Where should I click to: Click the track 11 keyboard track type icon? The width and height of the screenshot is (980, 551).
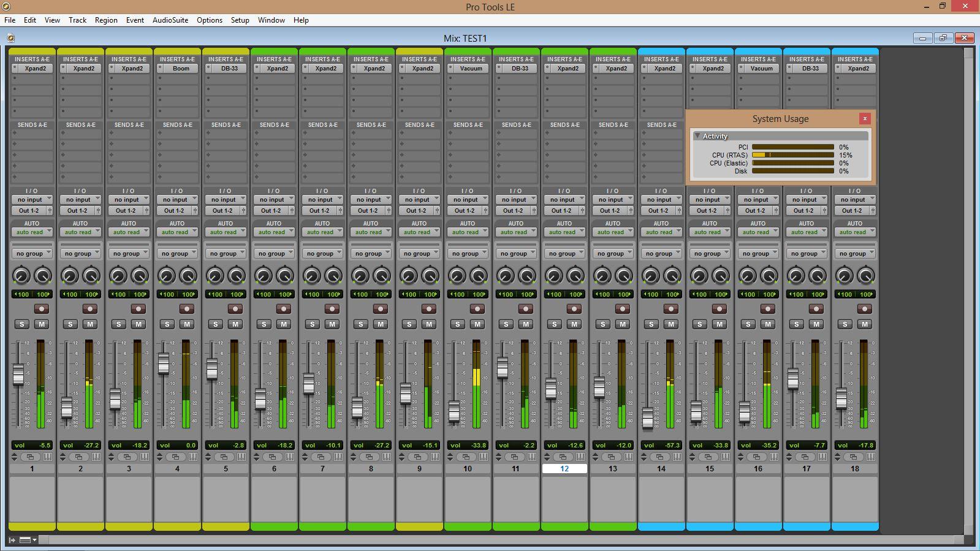(x=531, y=457)
